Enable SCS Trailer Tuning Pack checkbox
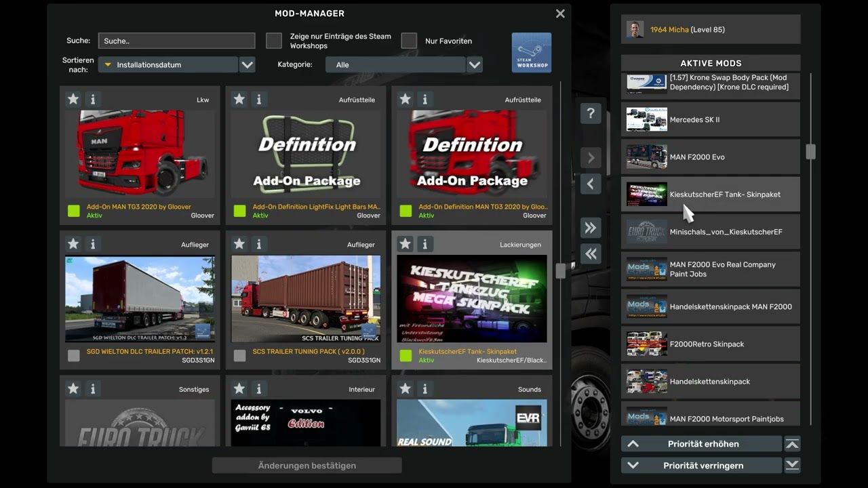The width and height of the screenshot is (868, 488). [x=240, y=355]
